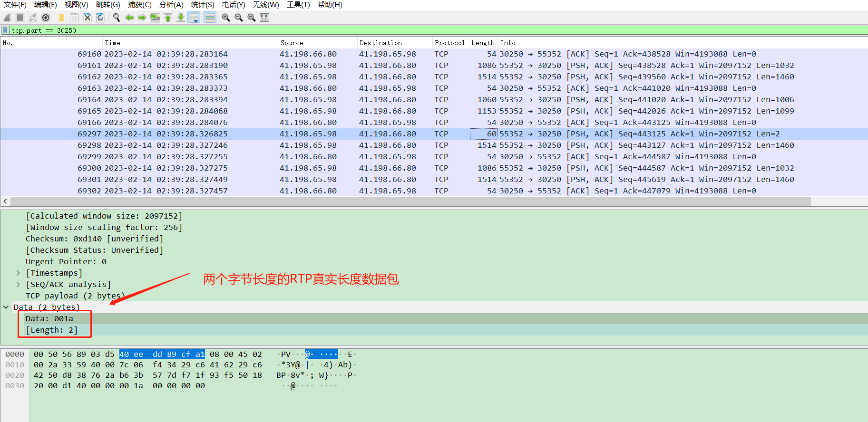This screenshot has height=422, width=868.
Task: Click the tcp.port == 30250 filter field
Action: pyautogui.click(x=438, y=30)
